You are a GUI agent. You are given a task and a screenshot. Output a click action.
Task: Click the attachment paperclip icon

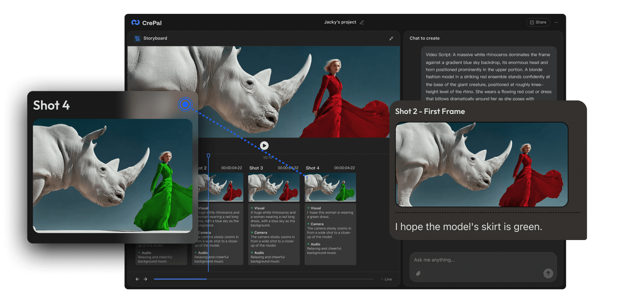[x=418, y=274]
